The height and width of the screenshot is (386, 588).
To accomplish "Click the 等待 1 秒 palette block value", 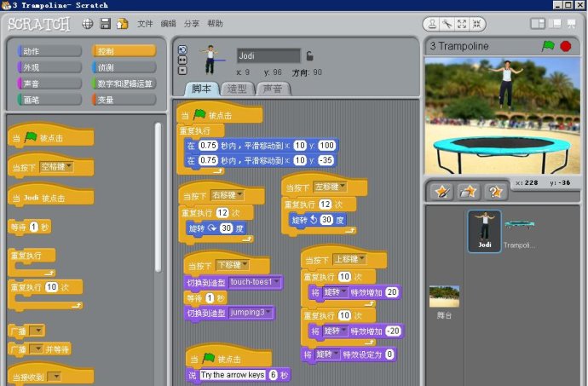I will click(x=34, y=227).
